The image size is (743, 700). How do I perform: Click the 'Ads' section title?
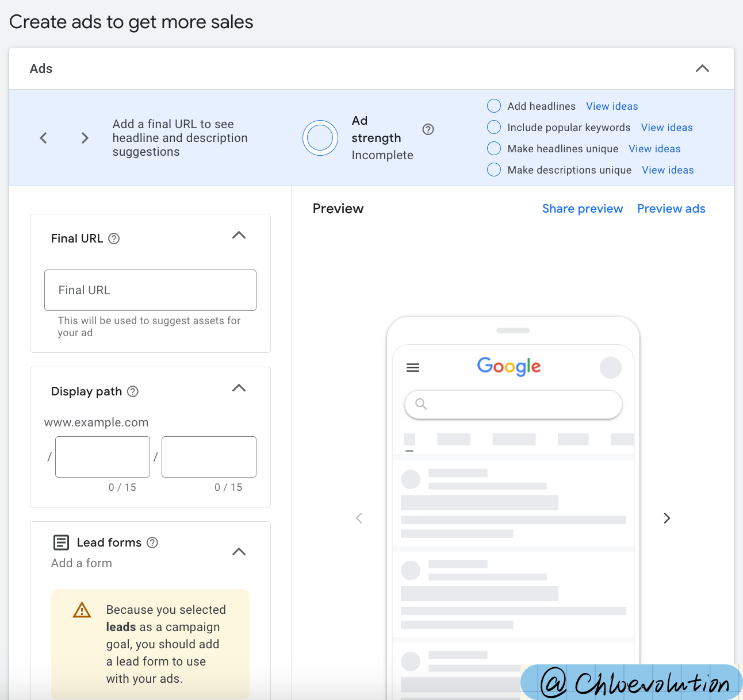pyautogui.click(x=41, y=68)
